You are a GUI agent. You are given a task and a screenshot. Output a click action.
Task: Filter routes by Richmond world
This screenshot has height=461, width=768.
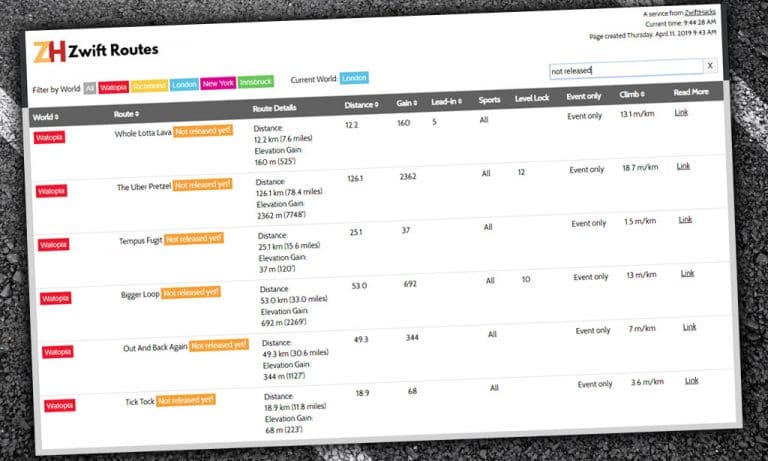tap(149, 86)
